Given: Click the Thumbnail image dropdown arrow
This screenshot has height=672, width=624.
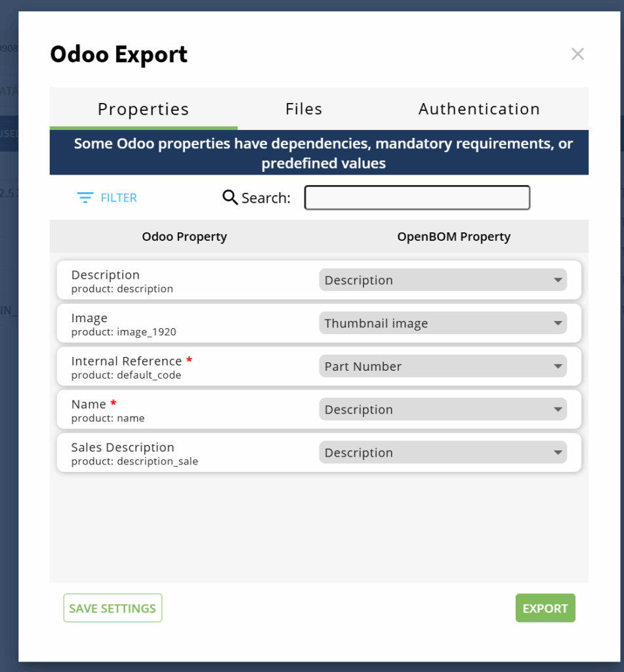Looking at the screenshot, I should [x=558, y=324].
